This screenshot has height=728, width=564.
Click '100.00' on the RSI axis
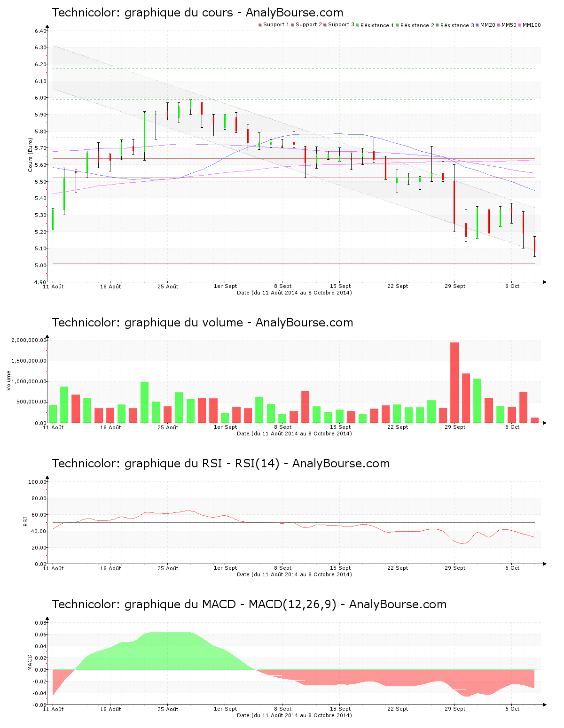[38, 482]
